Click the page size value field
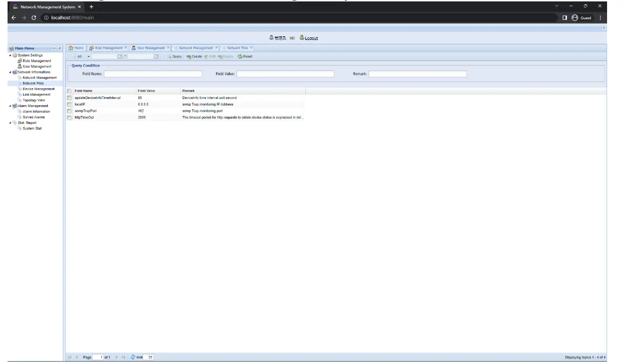Screen dimensions: 625x364 click(149, 357)
